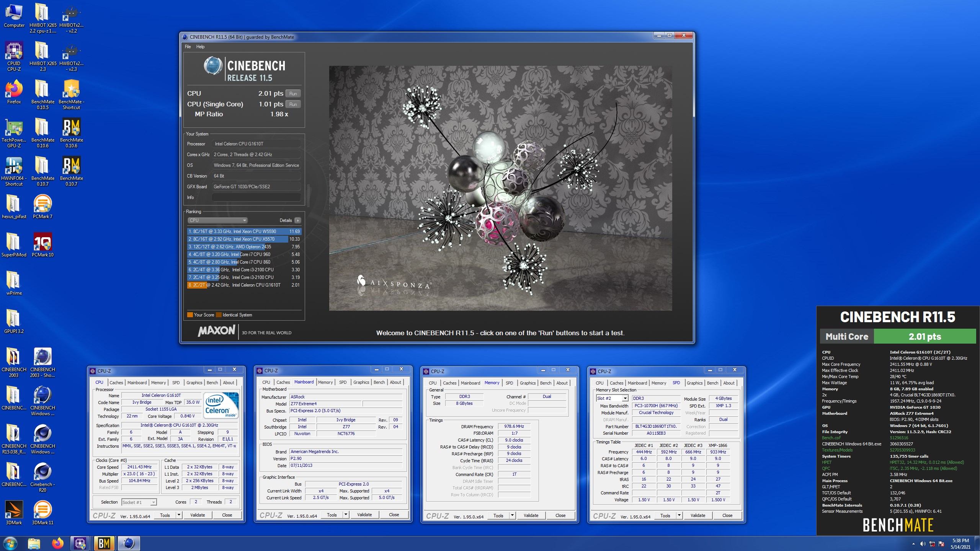Open the Ranking CPU dropdown
This screenshot has width=980, height=551.
pos(217,220)
